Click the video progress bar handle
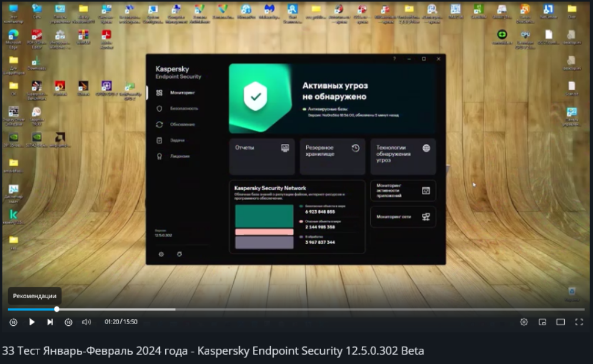Screen dimensions: 593x364 point(57,309)
